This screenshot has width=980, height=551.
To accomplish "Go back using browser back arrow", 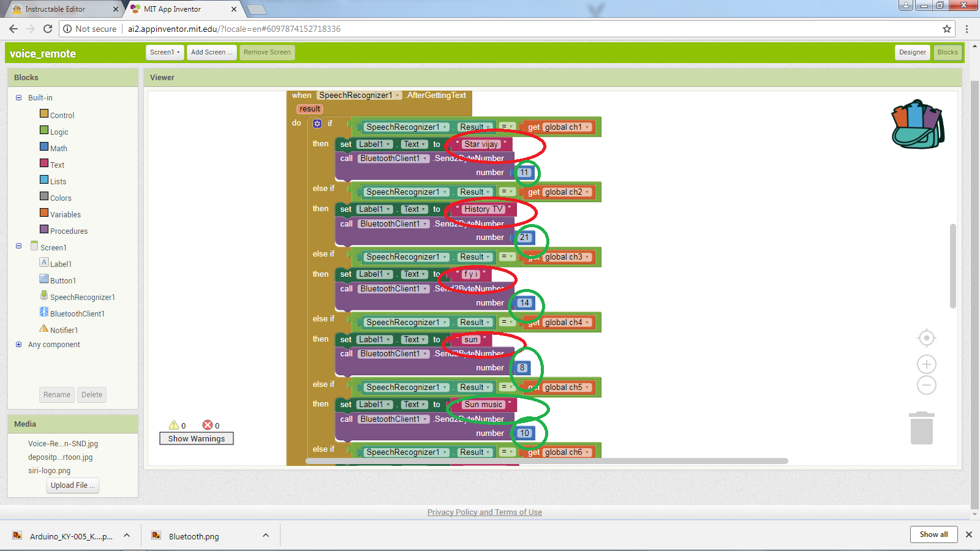I will [x=13, y=29].
